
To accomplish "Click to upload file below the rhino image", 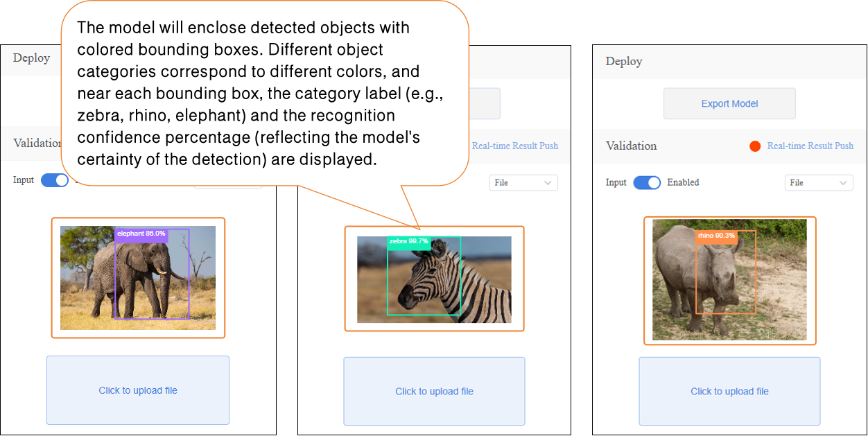I will pos(729,392).
